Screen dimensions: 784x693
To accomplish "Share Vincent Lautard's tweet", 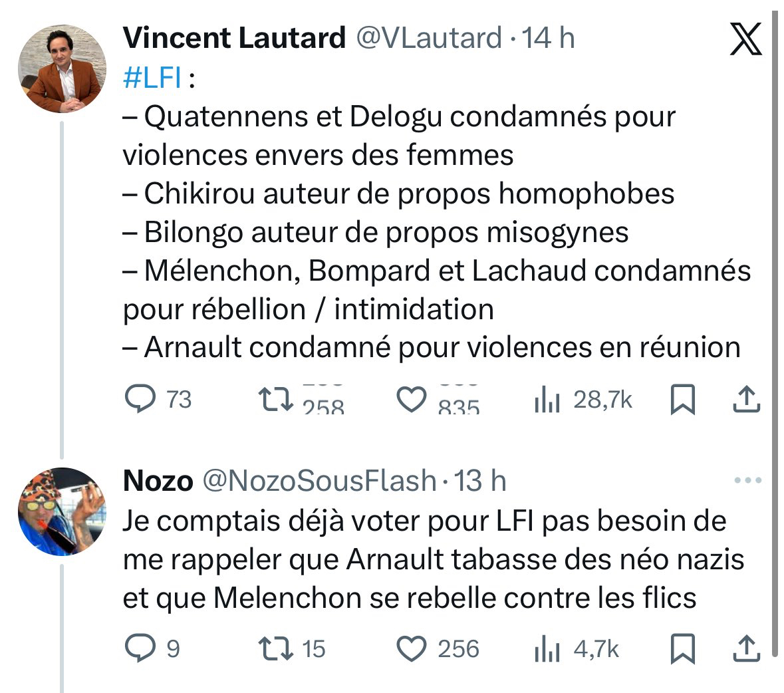I will point(745,399).
